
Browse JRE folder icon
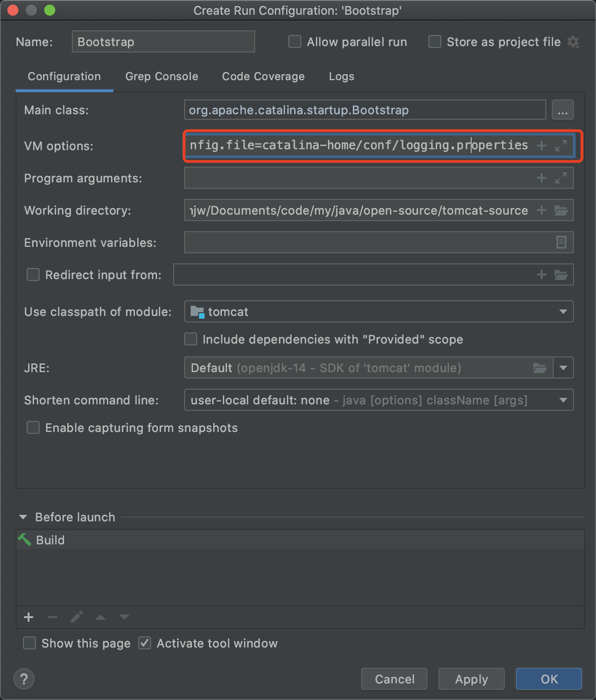pos(540,367)
